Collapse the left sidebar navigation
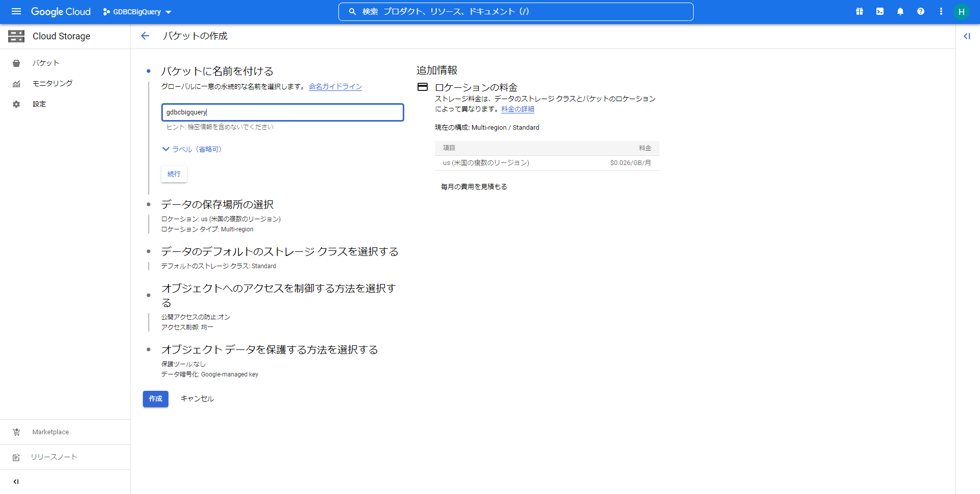Screen dimensions: 980x494 click(x=16, y=481)
